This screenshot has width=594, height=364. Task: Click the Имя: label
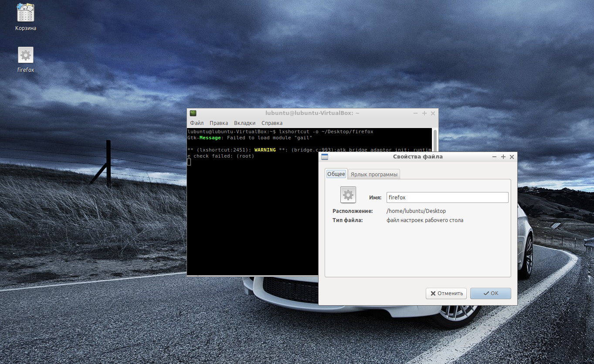[x=375, y=197]
